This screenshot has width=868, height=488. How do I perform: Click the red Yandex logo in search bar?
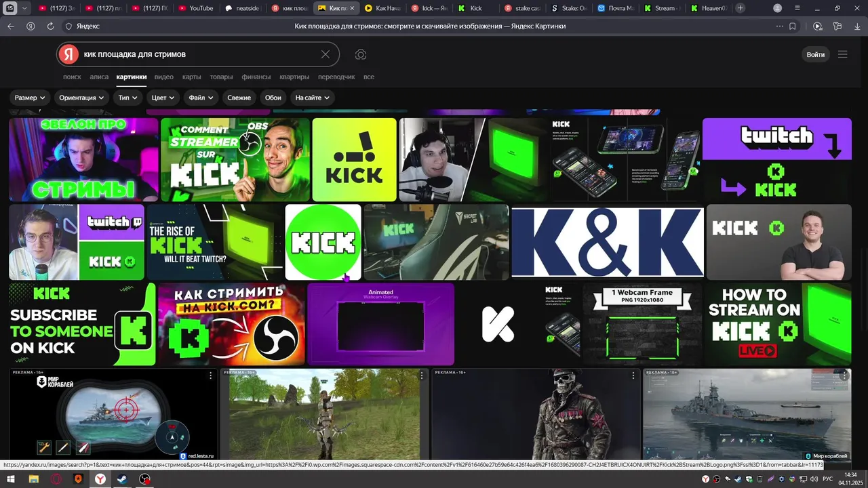[68, 54]
